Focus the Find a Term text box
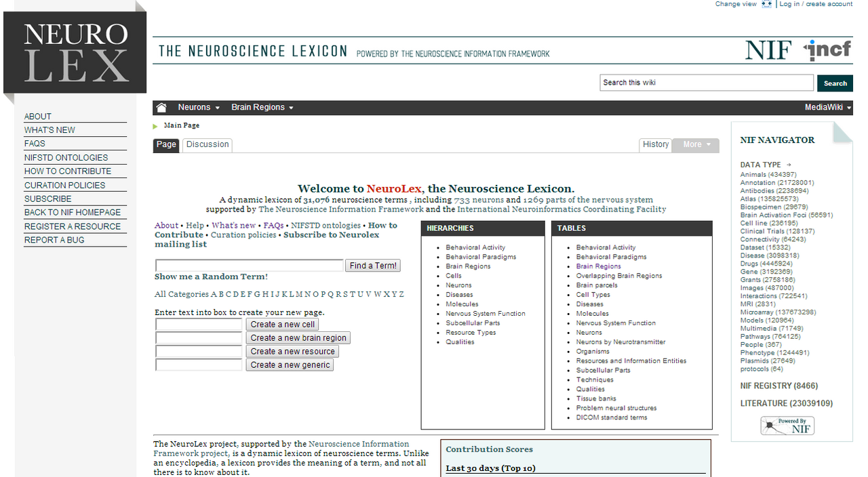 tap(250, 266)
